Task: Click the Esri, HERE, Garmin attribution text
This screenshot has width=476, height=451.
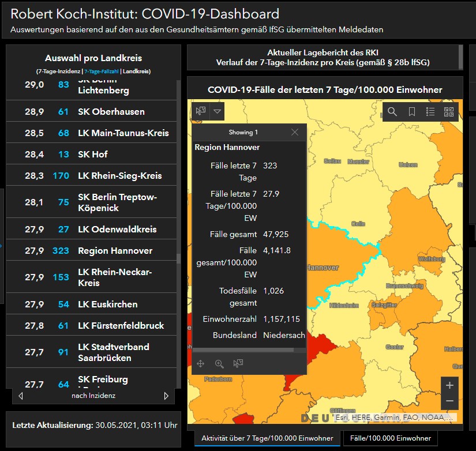Action: [x=394, y=418]
